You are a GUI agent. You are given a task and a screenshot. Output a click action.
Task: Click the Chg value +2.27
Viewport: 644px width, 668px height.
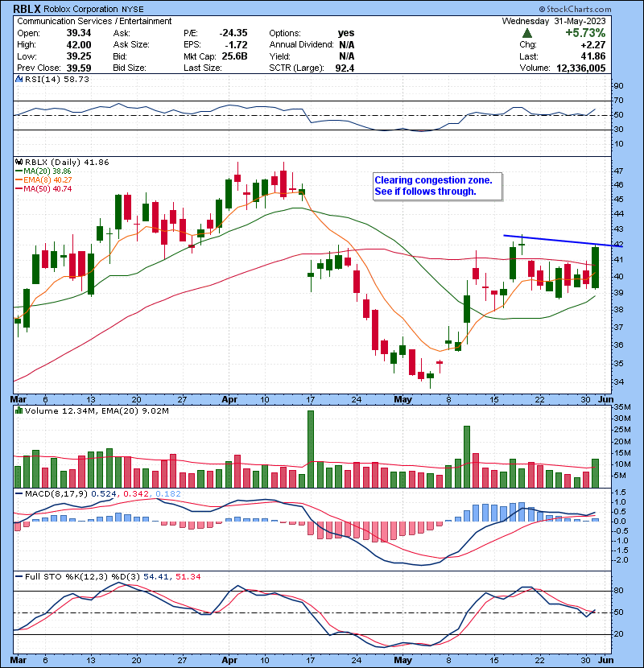[592, 45]
